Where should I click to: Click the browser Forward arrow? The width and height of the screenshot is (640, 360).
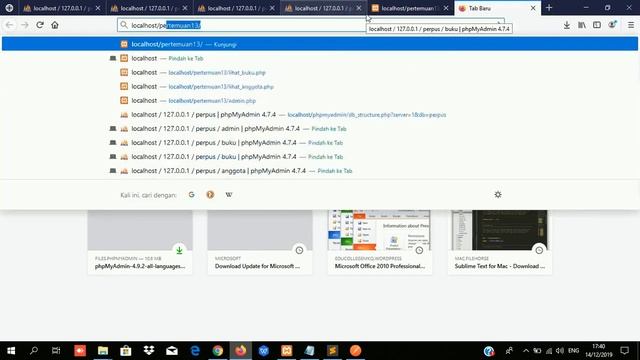pos(24,25)
